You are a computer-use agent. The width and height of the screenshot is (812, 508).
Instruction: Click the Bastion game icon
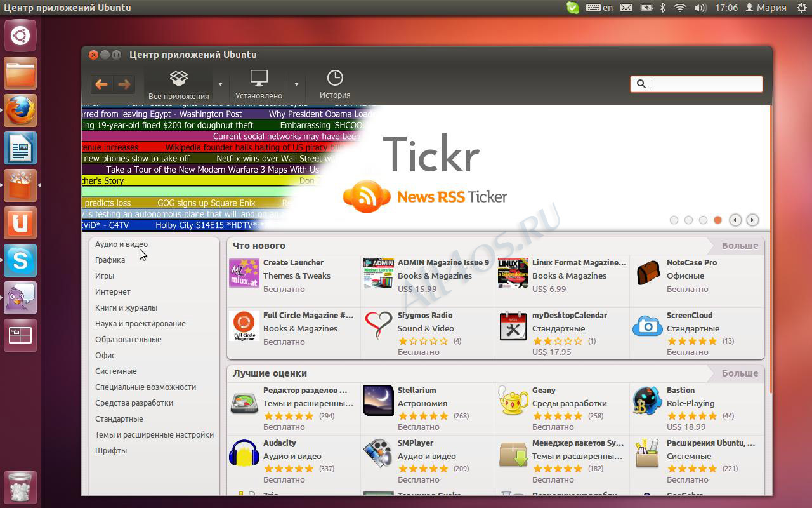point(648,401)
